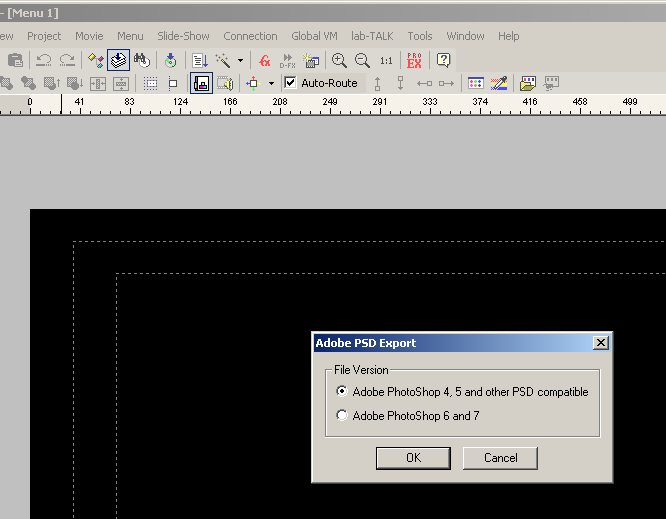Click the greyed menu shopping cart icon

[551, 83]
